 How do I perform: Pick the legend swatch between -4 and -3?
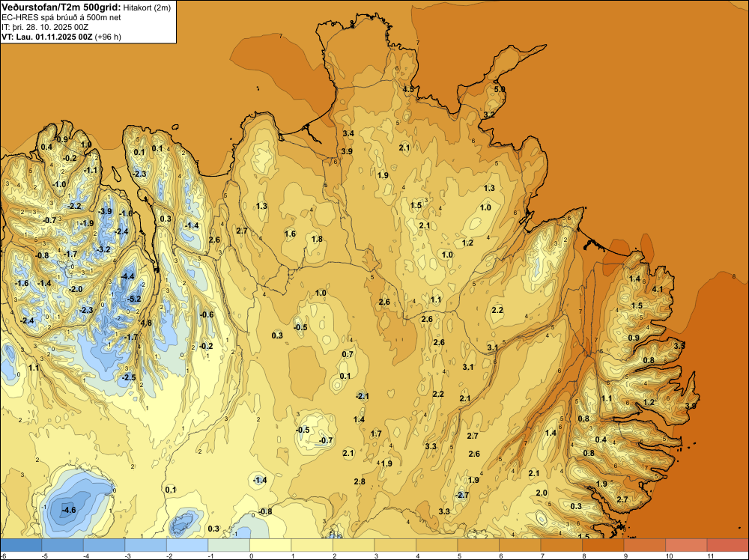pyautogui.click(x=104, y=545)
